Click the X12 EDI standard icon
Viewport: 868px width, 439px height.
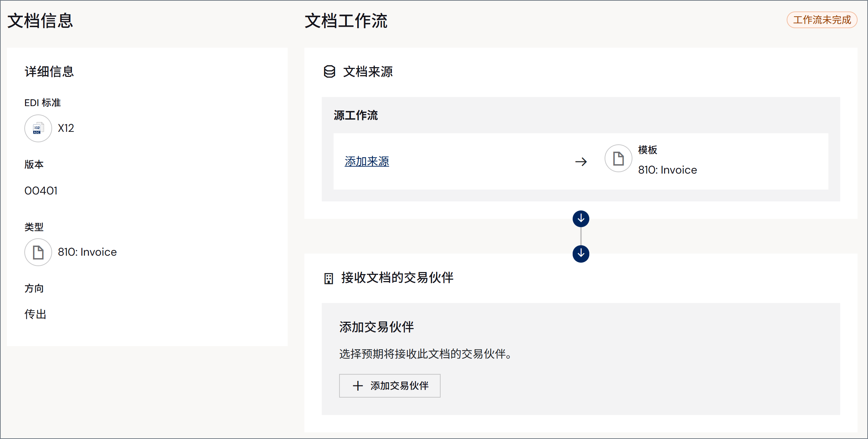click(38, 128)
